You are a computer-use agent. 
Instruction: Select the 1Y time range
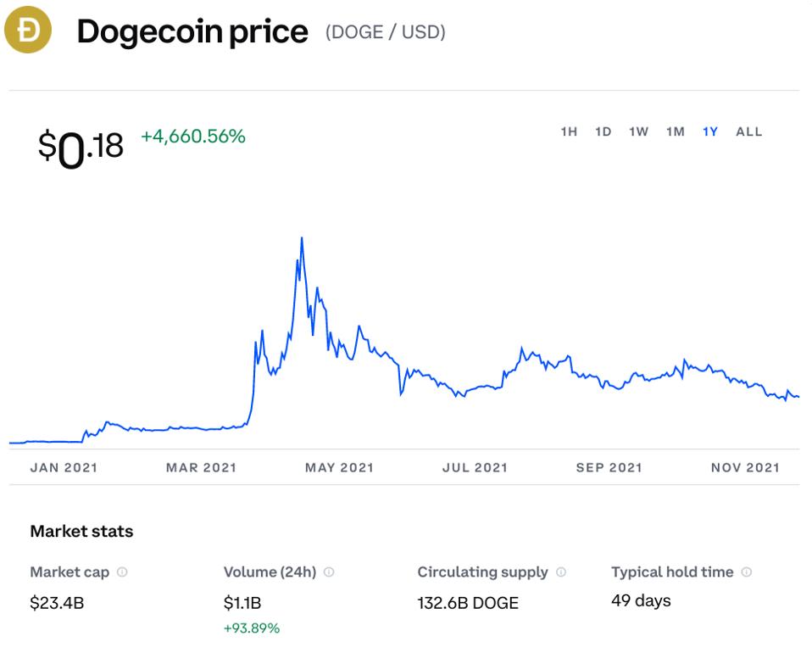point(710,131)
